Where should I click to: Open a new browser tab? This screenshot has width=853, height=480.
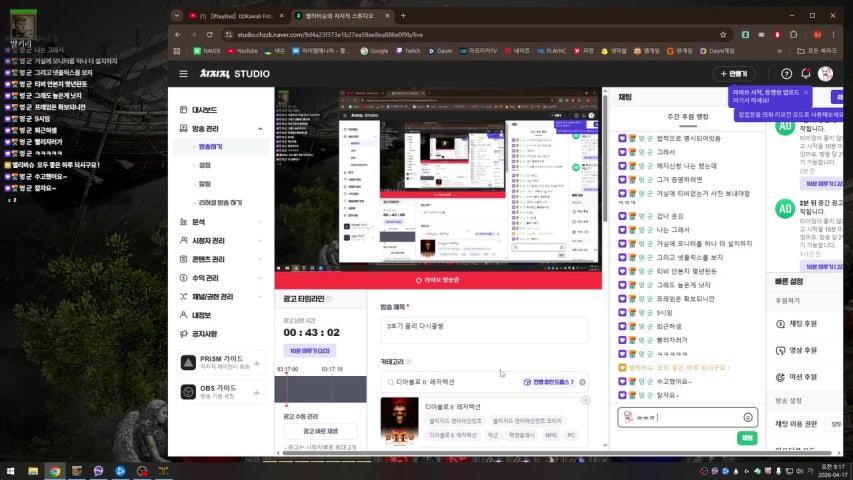click(x=403, y=16)
